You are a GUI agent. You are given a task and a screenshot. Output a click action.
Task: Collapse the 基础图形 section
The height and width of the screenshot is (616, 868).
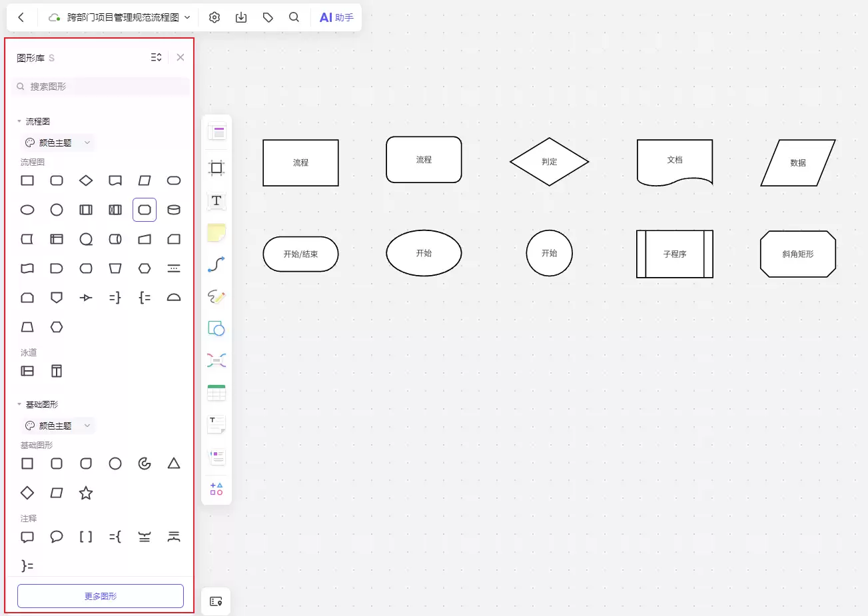click(19, 404)
